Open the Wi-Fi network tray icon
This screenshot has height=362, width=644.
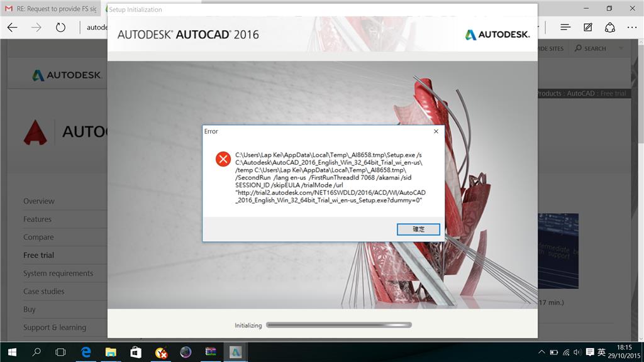[x=566, y=352]
